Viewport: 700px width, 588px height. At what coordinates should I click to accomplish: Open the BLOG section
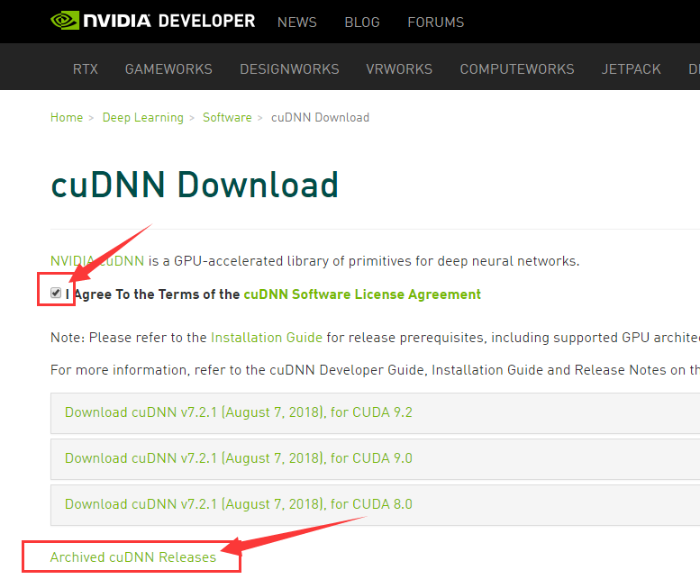(362, 23)
